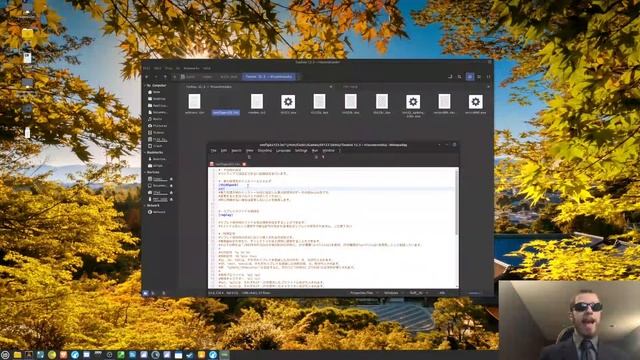Click the checkmark app icon on taskbar

(189, 355)
